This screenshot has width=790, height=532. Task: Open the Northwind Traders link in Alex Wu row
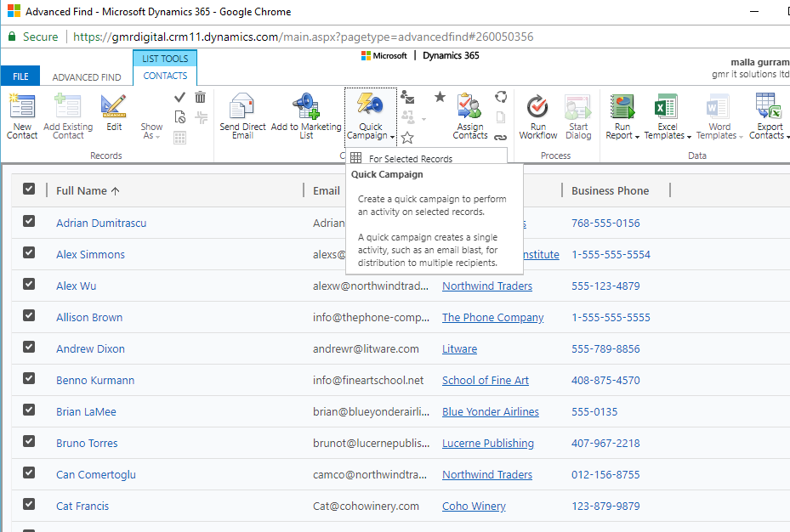coord(487,286)
